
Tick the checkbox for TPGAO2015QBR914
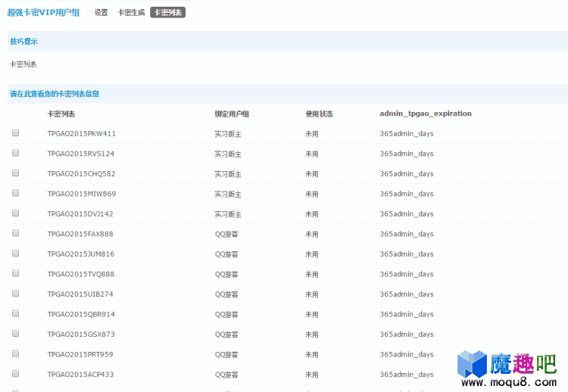[16, 313]
